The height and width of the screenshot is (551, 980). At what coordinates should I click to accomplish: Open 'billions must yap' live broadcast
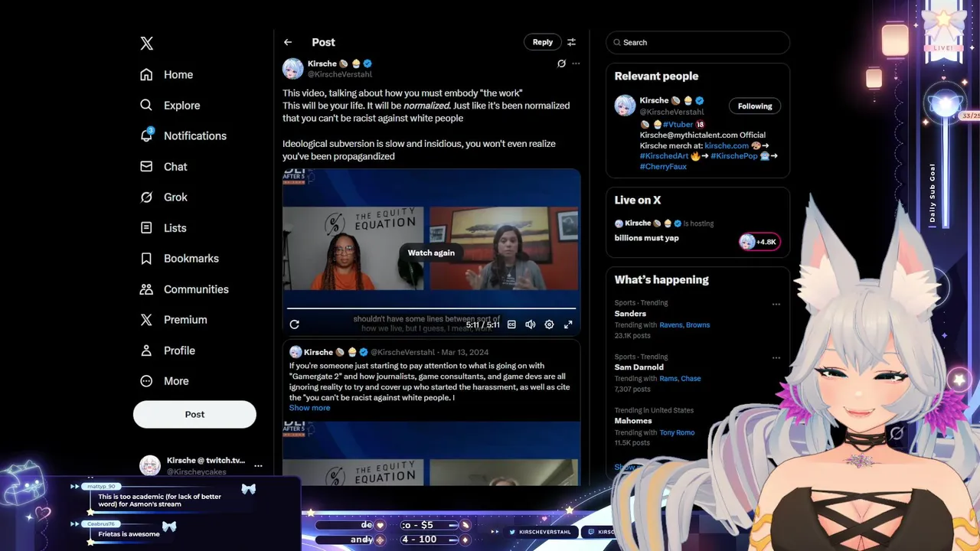[x=646, y=238]
